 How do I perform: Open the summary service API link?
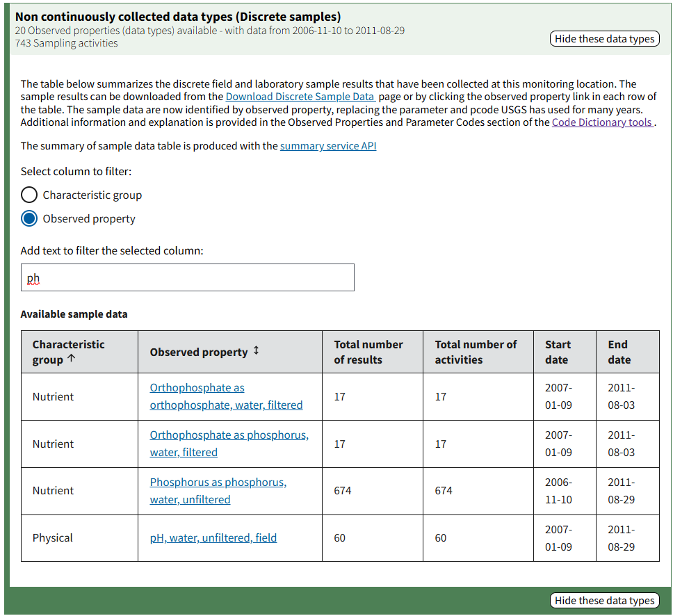328,146
